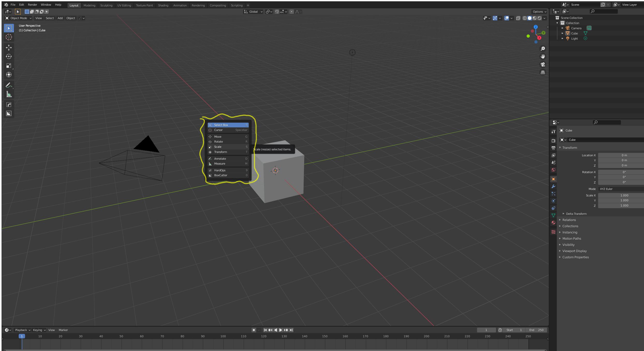644x351 pixels.
Task: Expand the Relations panel
Action: [x=569, y=220]
